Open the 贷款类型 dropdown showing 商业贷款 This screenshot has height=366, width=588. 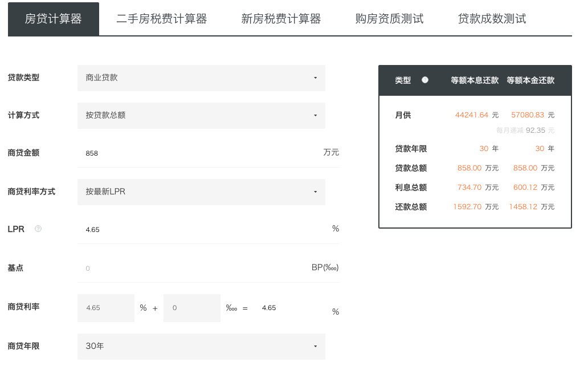tap(201, 78)
